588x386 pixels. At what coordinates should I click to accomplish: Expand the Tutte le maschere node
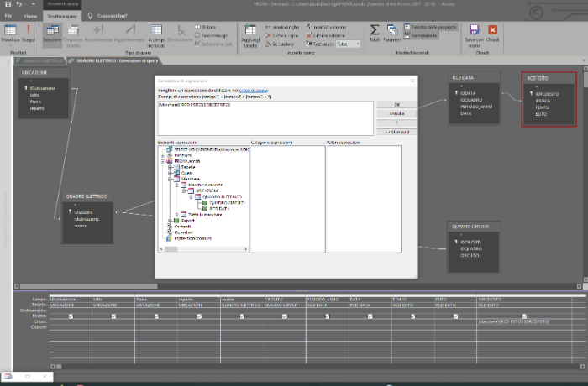coord(177,215)
